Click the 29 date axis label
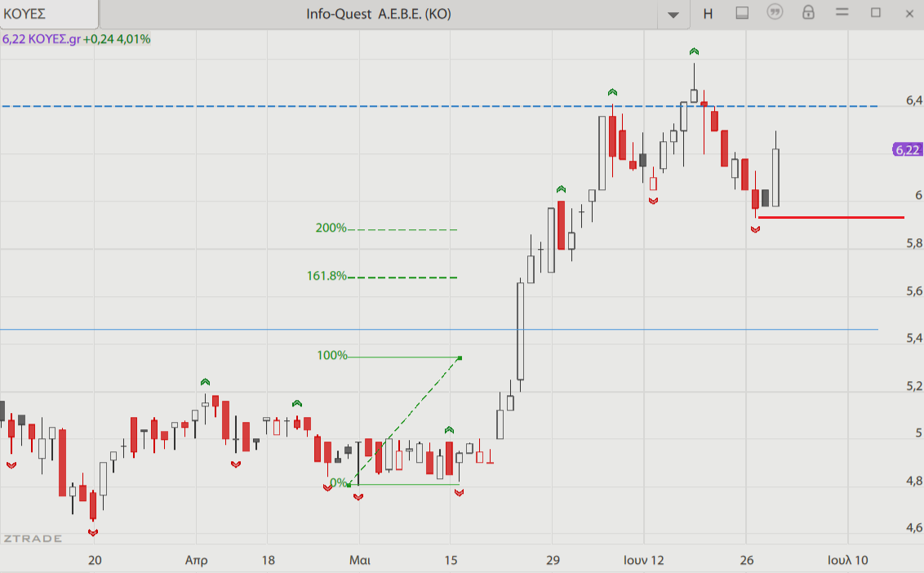Image resolution: width=924 pixels, height=573 pixels. [x=553, y=560]
